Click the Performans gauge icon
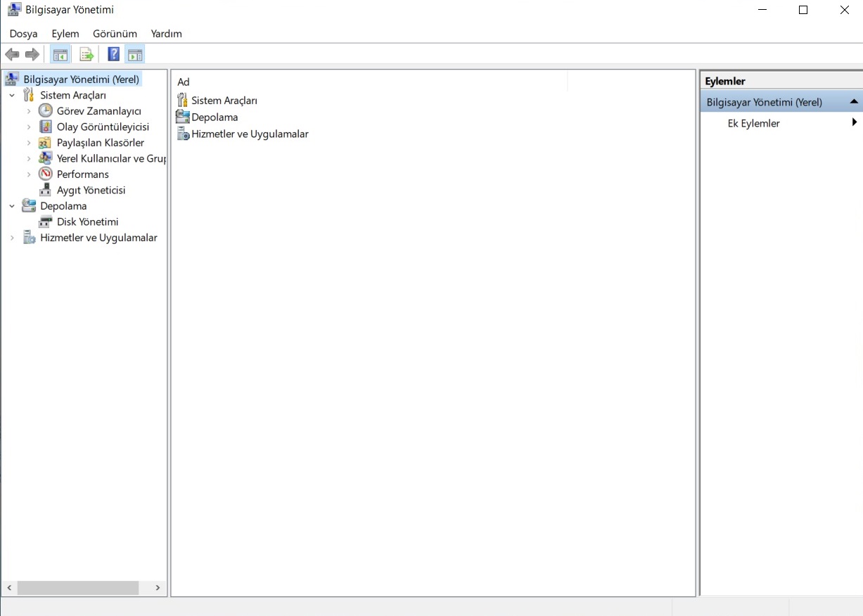The width and height of the screenshot is (863, 616). coord(46,174)
